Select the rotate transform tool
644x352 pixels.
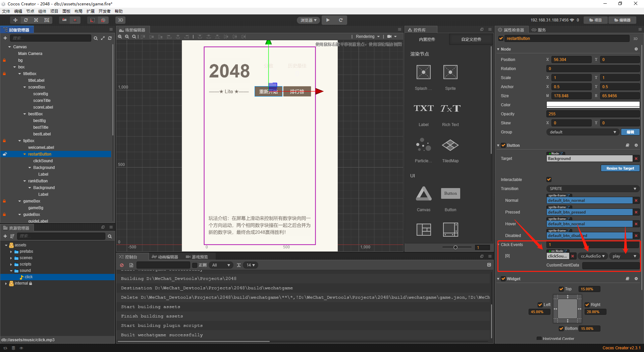coord(26,20)
